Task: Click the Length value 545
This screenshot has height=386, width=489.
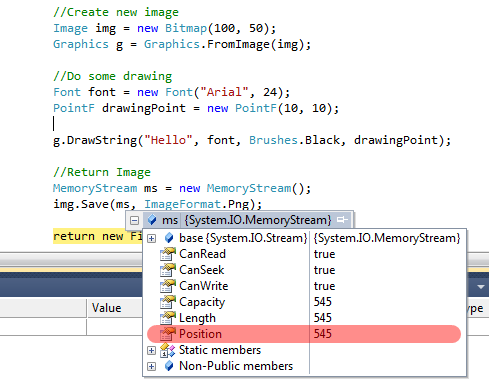Action: coord(323,318)
